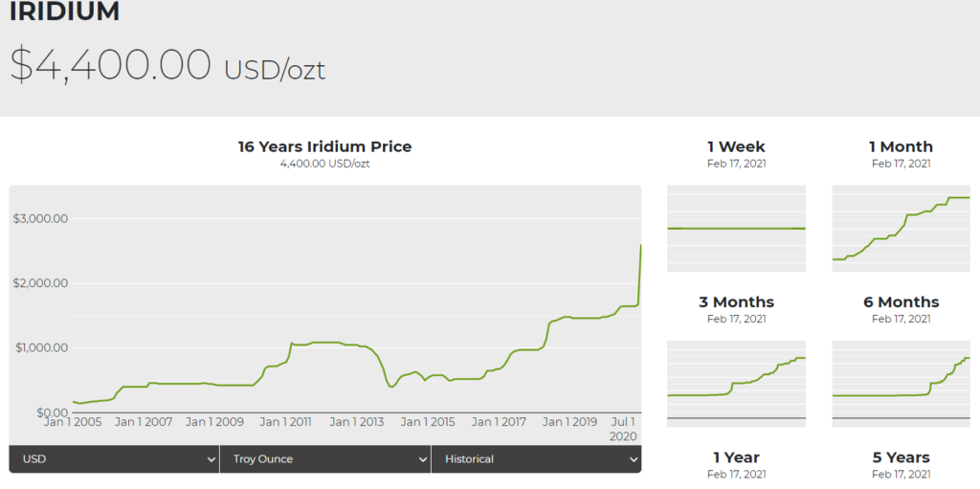
Task: Click the 3 Months heading
Action: coord(736,302)
